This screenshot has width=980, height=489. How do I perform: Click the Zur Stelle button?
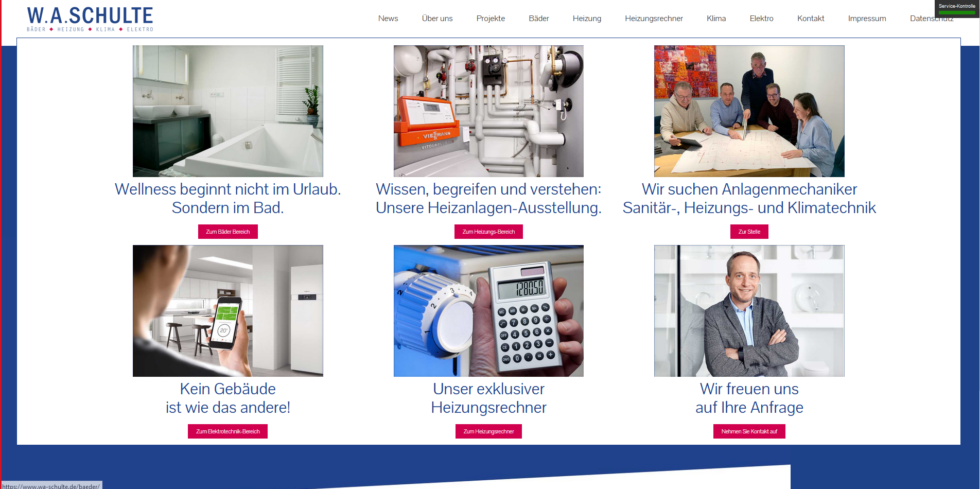click(749, 232)
